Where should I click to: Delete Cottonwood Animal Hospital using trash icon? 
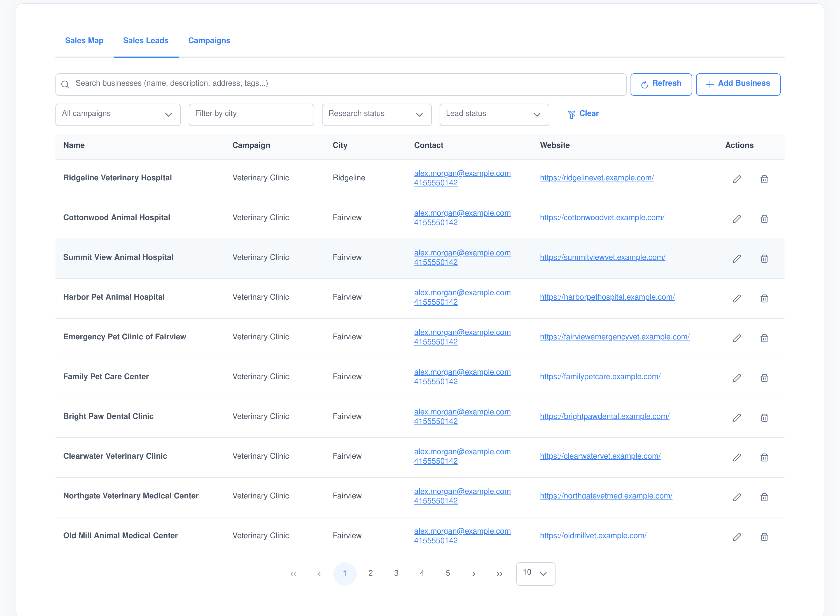coord(764,219)
